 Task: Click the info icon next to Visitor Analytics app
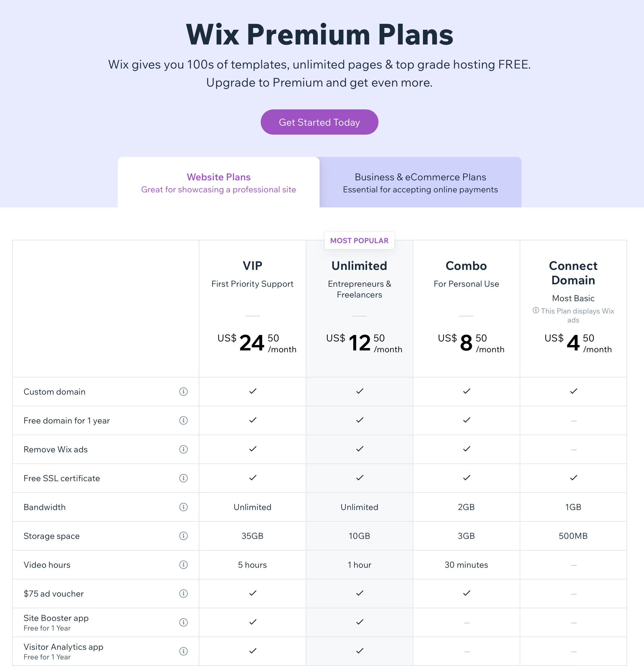(184, 651)
